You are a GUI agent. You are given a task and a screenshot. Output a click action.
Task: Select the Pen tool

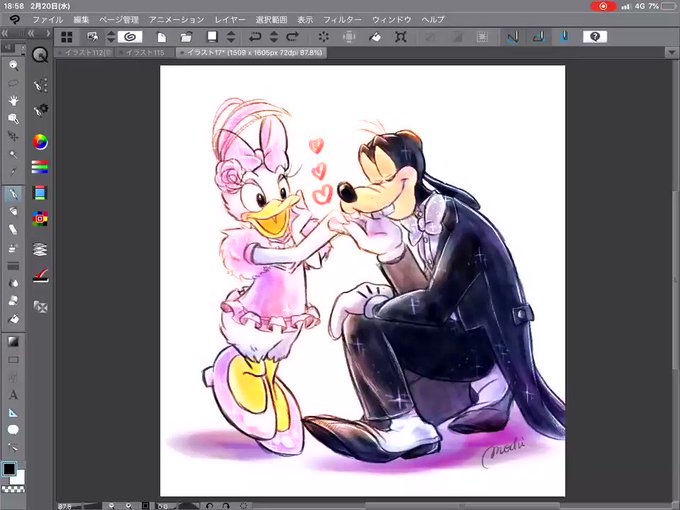click(13, 193)
